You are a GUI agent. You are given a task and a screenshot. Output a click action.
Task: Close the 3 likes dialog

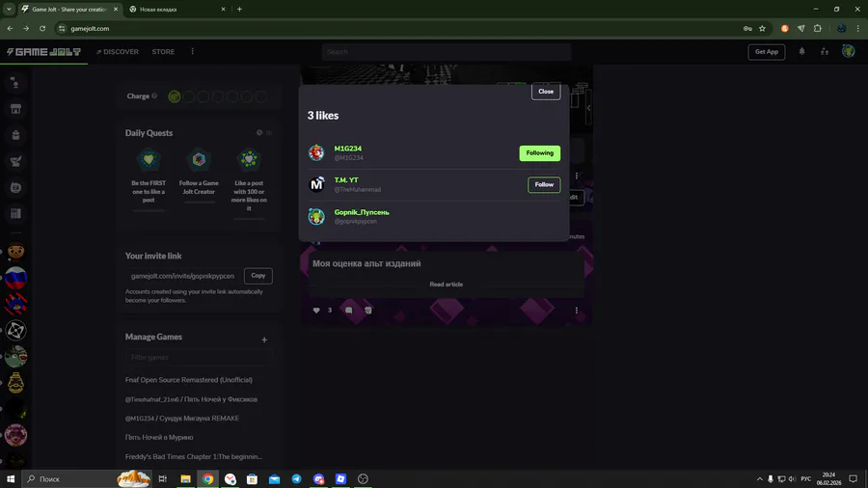[545, 92]
